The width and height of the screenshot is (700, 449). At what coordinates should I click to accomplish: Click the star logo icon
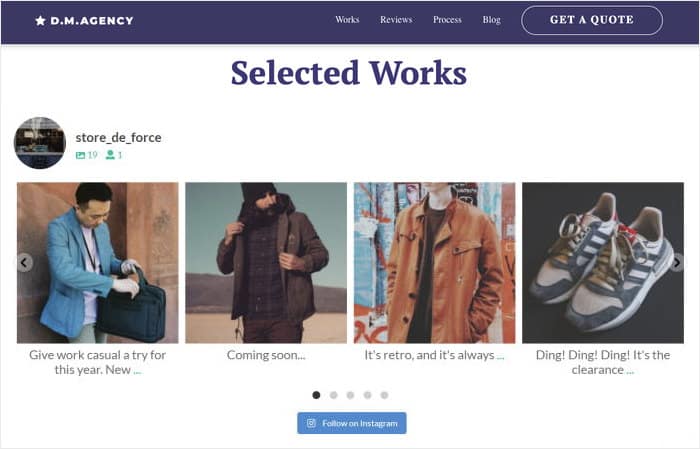coord(40,20)
